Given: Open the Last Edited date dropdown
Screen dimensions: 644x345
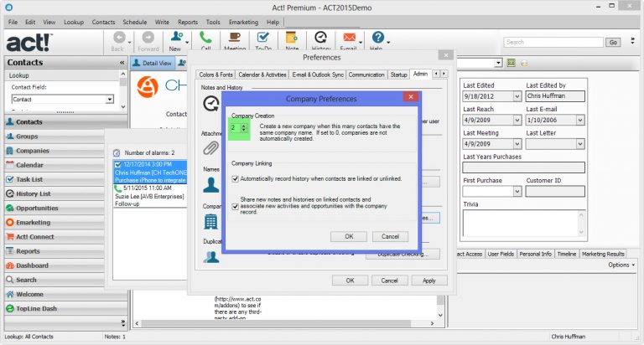Looking at the screenshot, I should click(x=517, y=96).
